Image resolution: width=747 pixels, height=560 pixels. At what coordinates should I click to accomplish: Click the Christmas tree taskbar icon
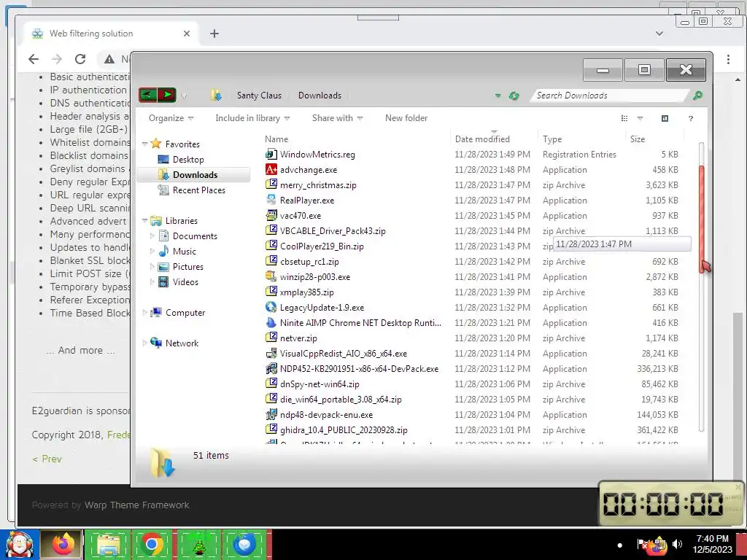coord(198,544)
